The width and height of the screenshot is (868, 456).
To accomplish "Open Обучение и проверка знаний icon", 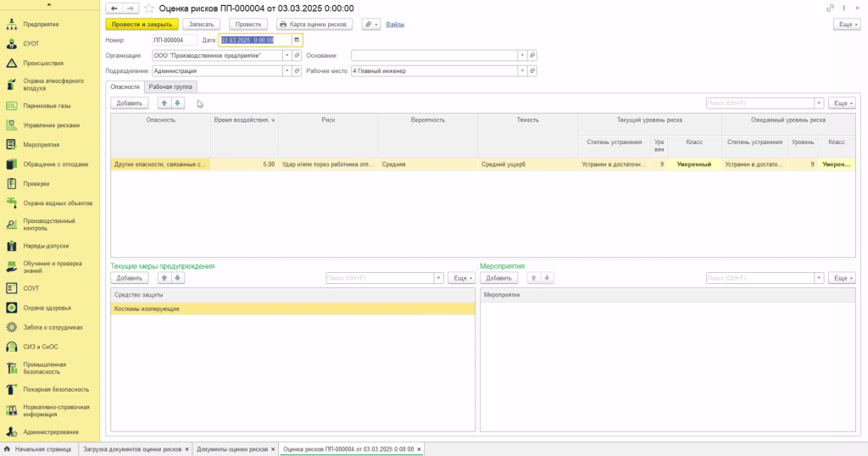I will point(12,267).
